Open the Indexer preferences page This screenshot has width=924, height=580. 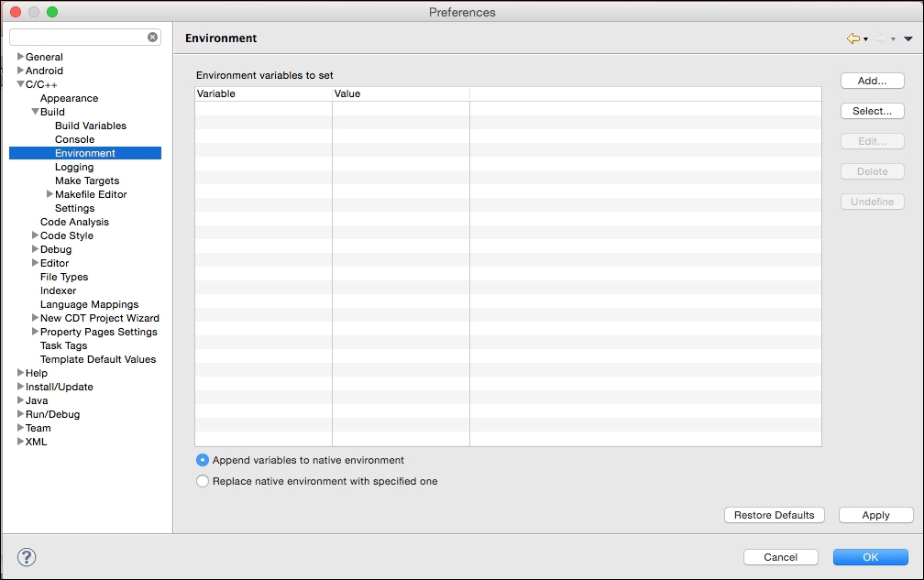click(58, 290)
